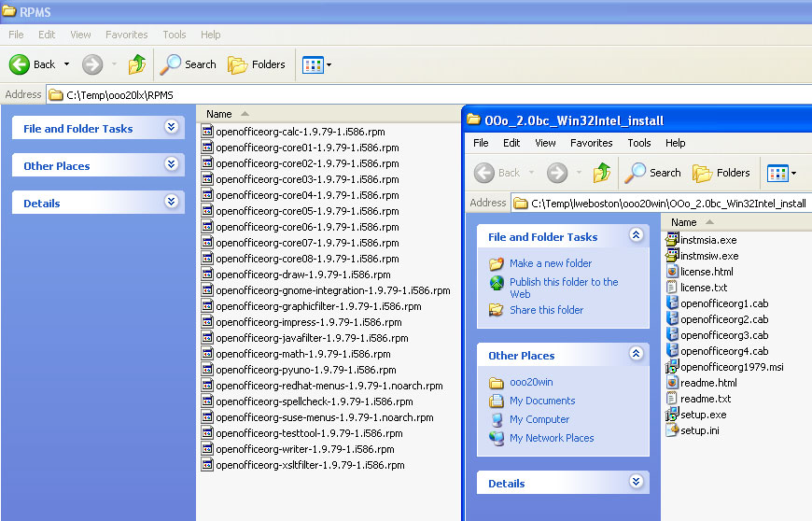
Task: Expand Other Places panel in RPMS window
Action: pyautogui.click(x=171, y=164)
